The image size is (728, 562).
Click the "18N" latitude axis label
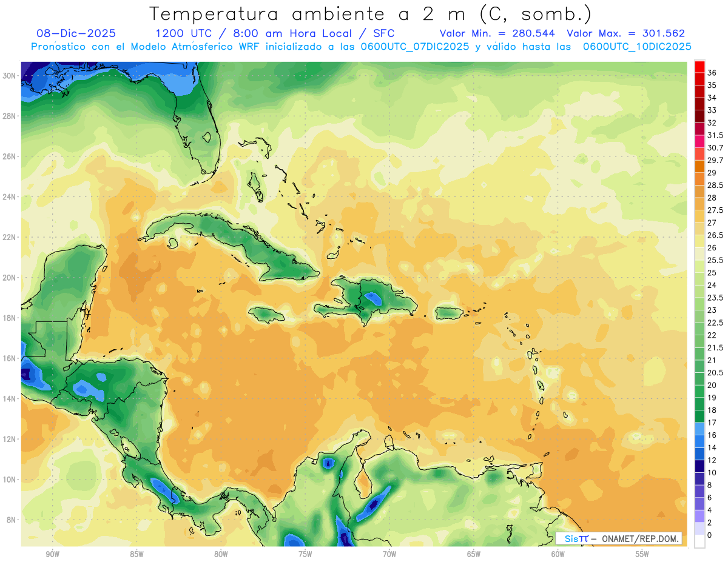coord(10,318)
